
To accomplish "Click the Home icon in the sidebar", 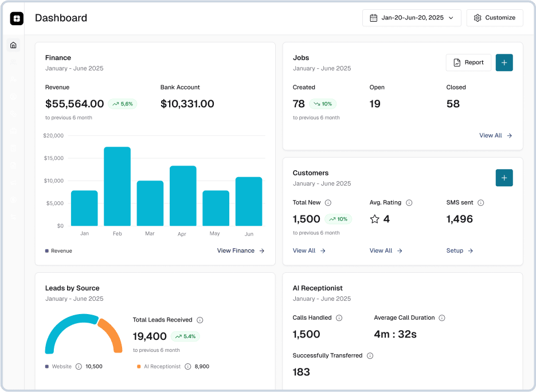I will click(13, 45).
